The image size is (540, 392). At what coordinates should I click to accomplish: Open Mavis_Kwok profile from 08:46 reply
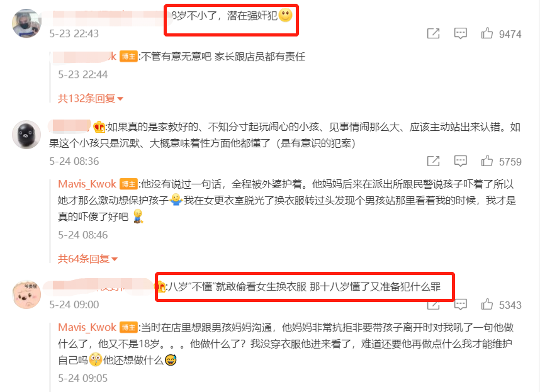coord(87,184)
